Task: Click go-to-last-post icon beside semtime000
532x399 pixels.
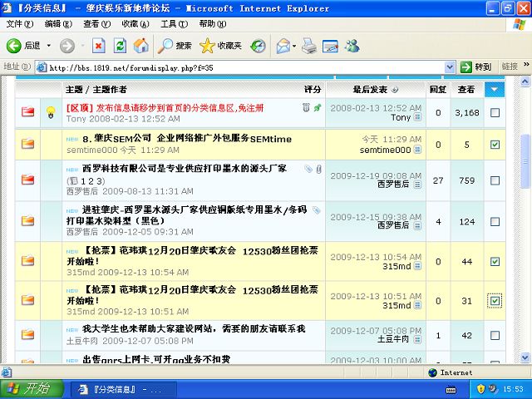Action: tap(417, 150)
